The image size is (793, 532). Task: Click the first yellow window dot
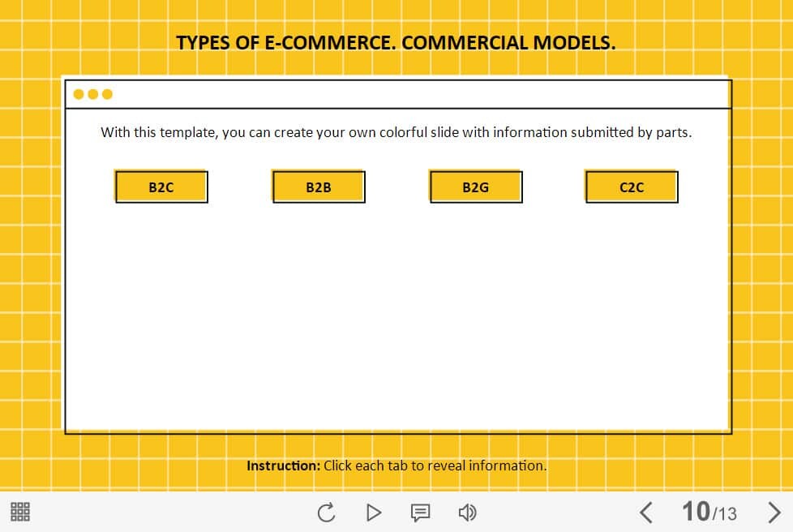[79, 94]
